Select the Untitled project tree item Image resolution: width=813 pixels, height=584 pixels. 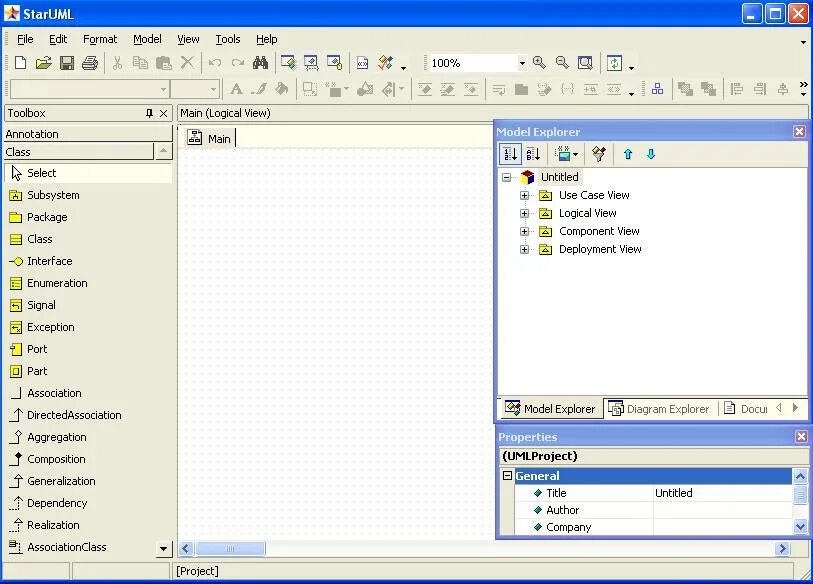click(x=559, y=177)
